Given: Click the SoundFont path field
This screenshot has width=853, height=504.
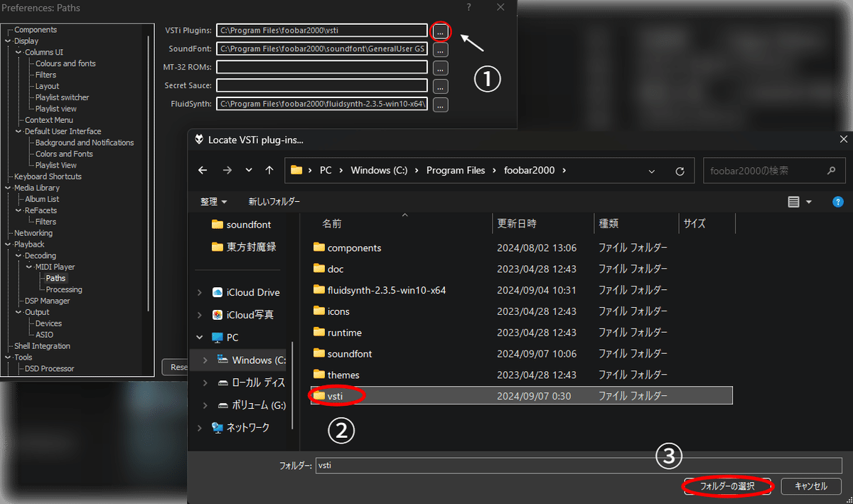Looking at the screenshot, I should [322, 49].
